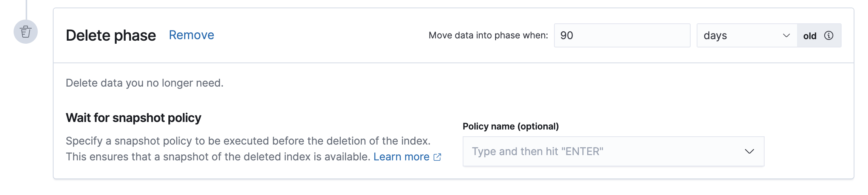
Task: Remove the Delete phase
Action: pos(191,35)
